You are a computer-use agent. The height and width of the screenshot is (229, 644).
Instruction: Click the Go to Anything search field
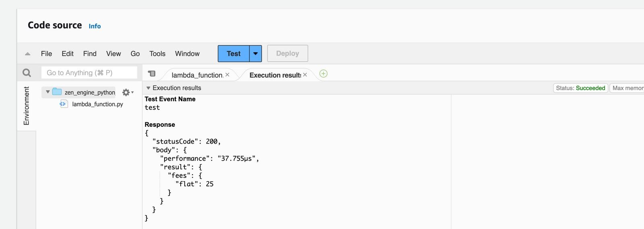pyautogui.click(x=89, y=73)
